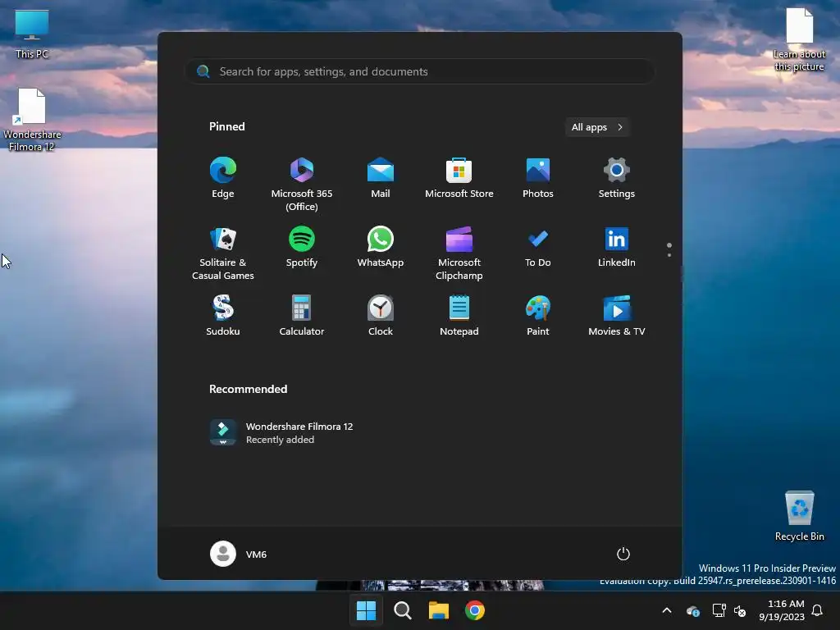Open the Clock app
Screen dimensions: 840x630
(381, 316)
